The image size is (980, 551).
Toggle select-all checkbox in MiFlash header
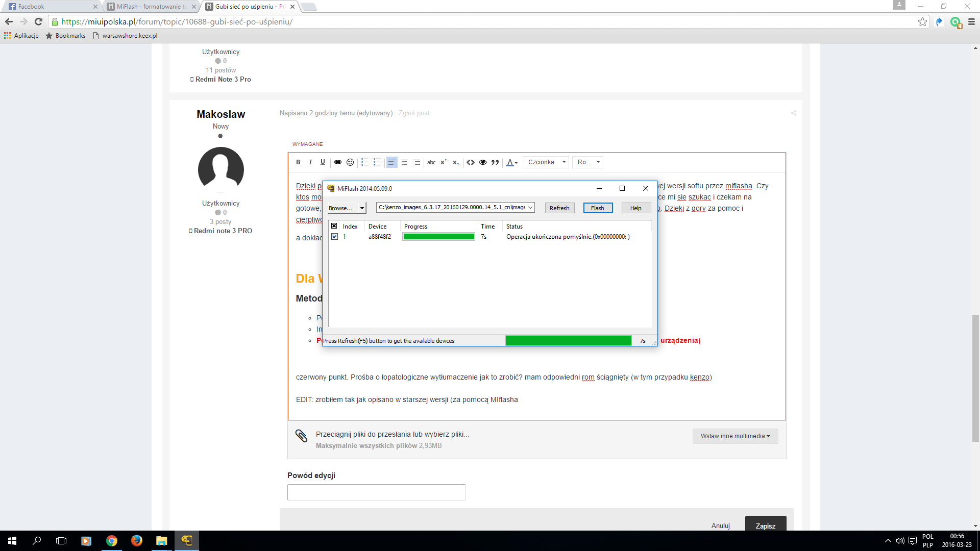point(334,226)
